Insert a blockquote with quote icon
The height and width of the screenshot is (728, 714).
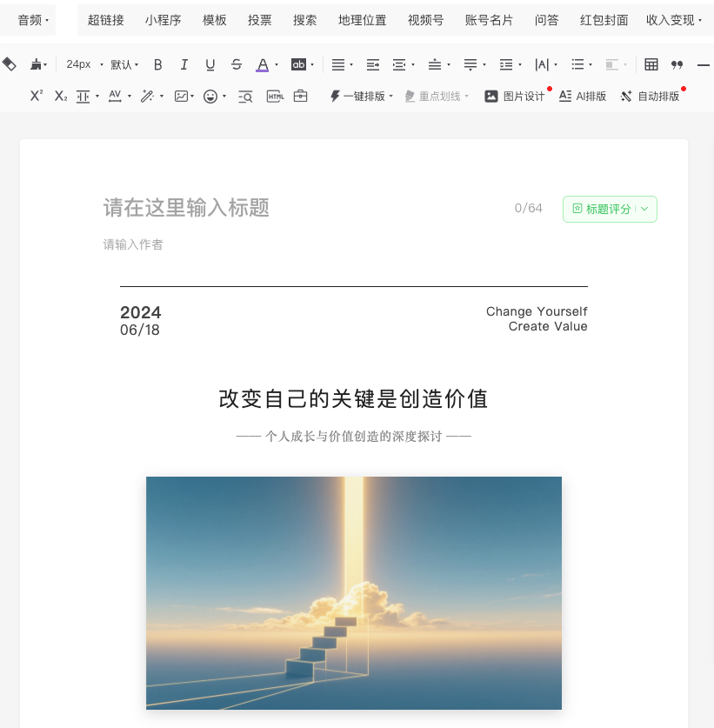677,64
